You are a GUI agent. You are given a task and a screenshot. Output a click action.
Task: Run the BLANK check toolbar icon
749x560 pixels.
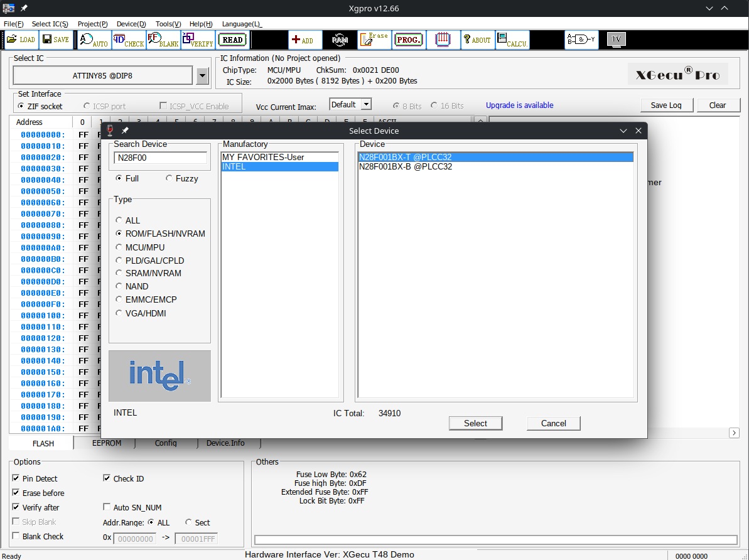pos(163,40)
